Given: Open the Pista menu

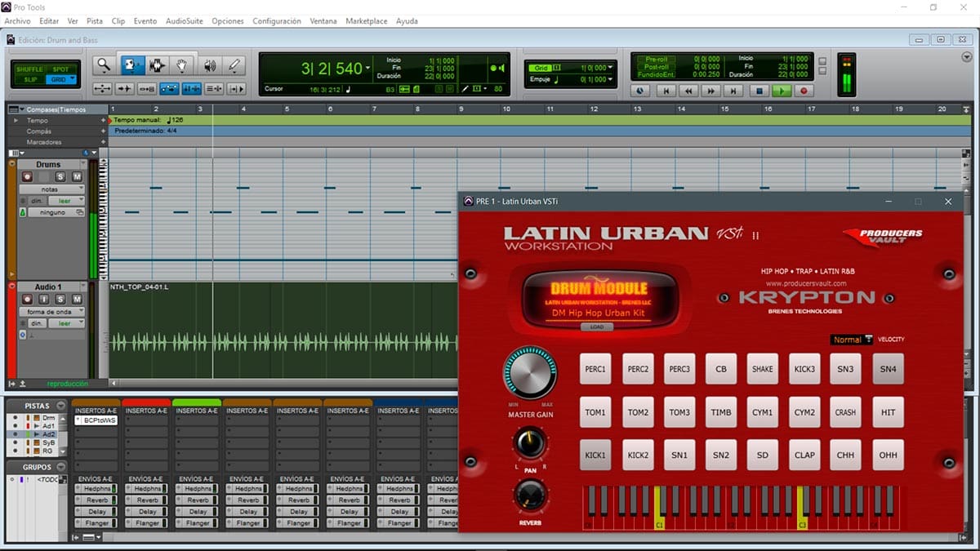Looking at the screenshot, I should pos(95,21).
